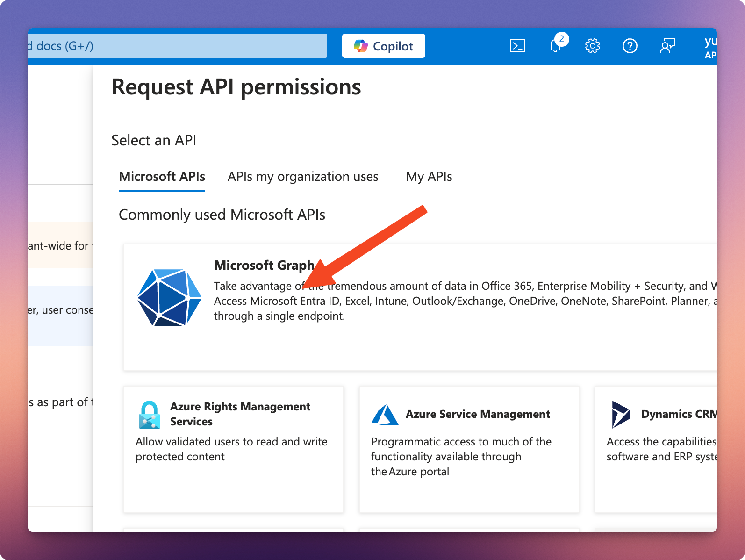Open the feedback icon

click(x=667, y=46)
